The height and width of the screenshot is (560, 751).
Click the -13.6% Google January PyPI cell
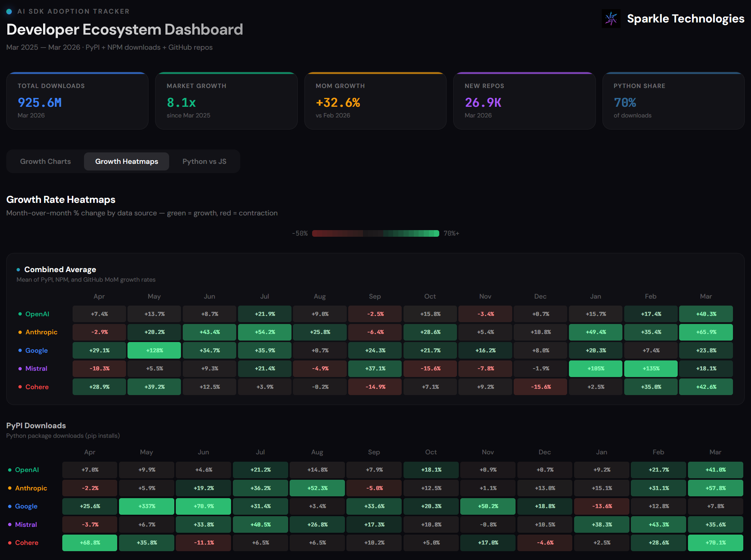602,506
